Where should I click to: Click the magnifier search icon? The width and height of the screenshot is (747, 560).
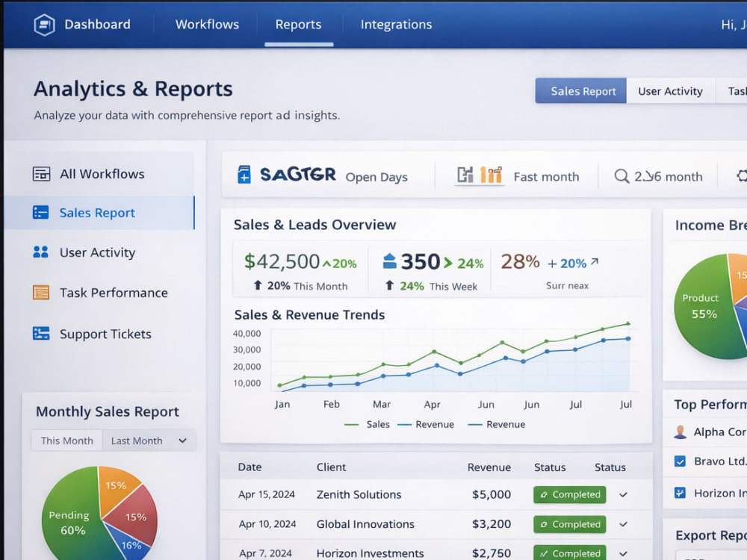622,176
